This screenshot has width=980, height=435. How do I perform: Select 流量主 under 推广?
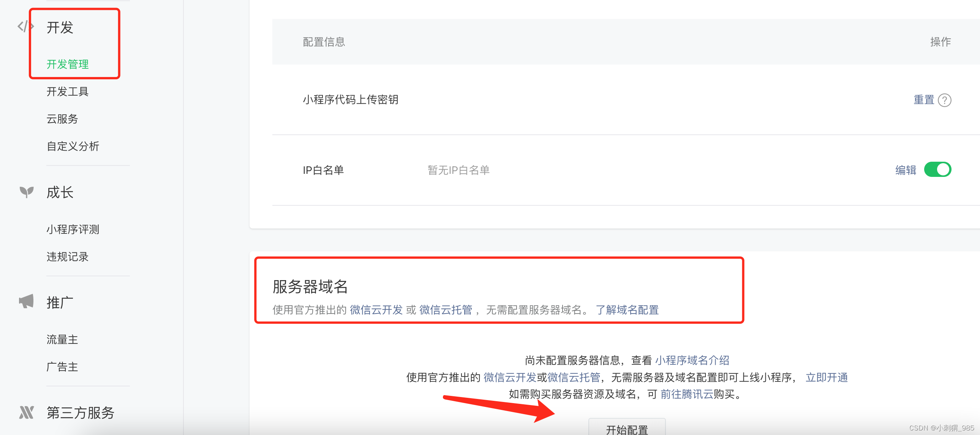[62, 340]
